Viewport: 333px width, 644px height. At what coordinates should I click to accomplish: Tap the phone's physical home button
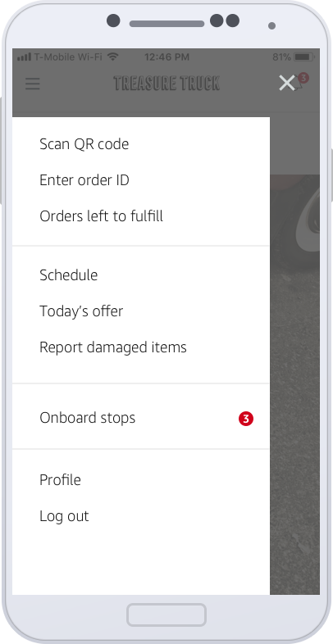click(166, 615)
